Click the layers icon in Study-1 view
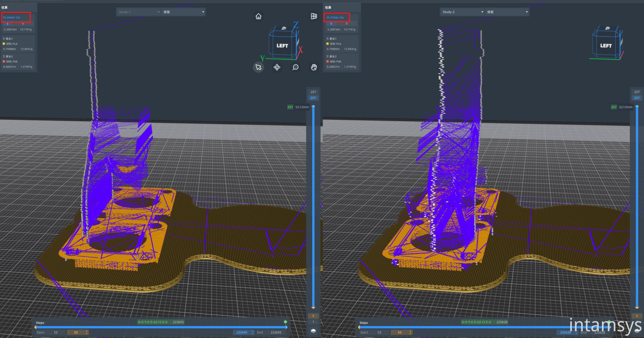 click(x=313, y=331)
